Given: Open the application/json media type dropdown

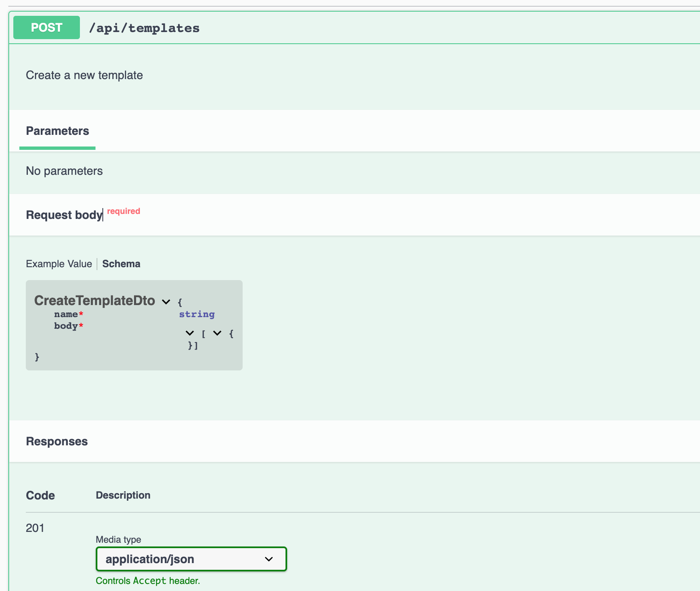Looking at the screenshot, I should coord(191,559).
